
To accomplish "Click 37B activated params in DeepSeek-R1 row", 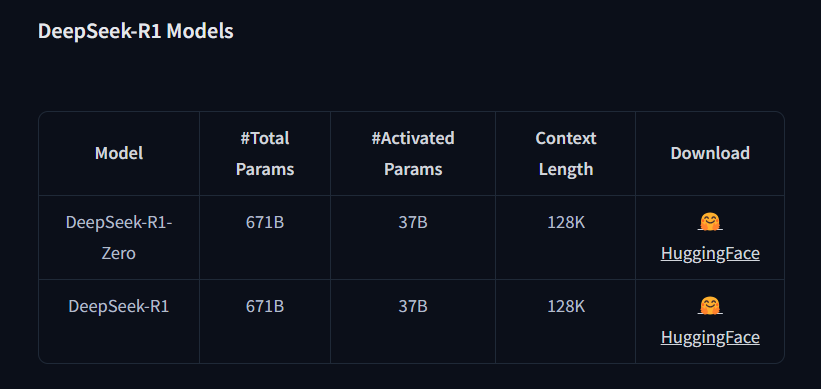I will [413, 306].
